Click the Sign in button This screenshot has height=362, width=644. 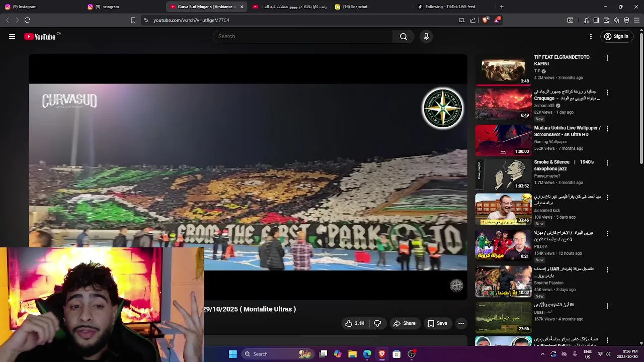click(616, 36)
